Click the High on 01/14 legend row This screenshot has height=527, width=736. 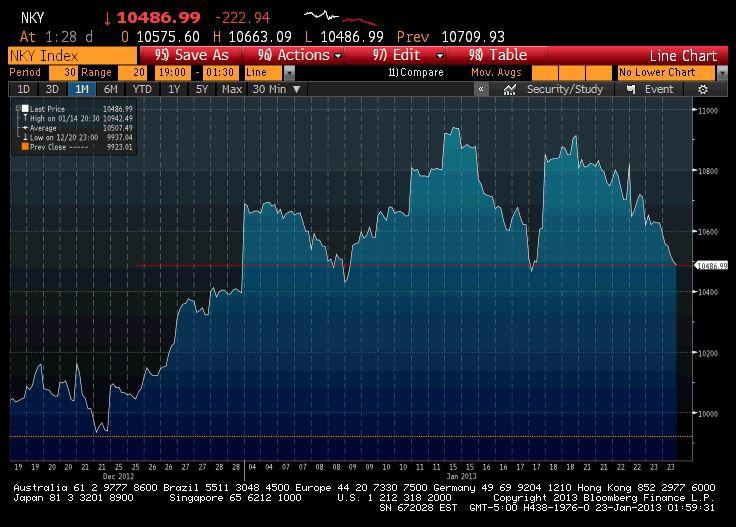click(x=77, y=118)
